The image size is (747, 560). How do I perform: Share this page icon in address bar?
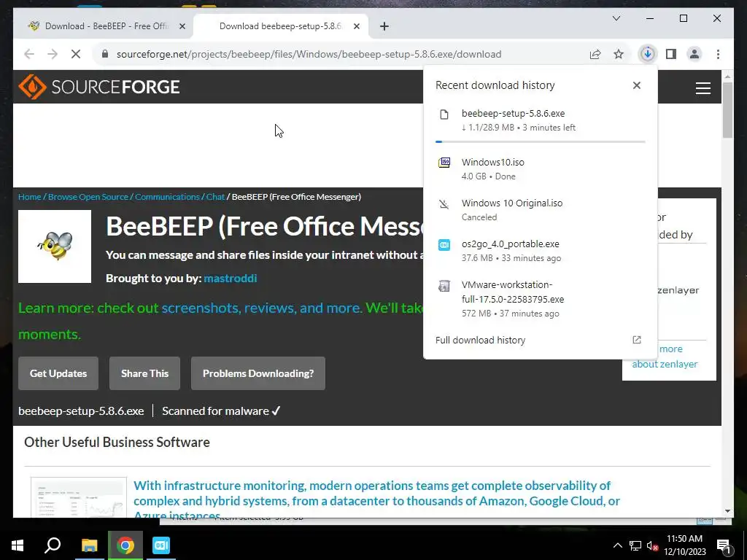point(595,54)
